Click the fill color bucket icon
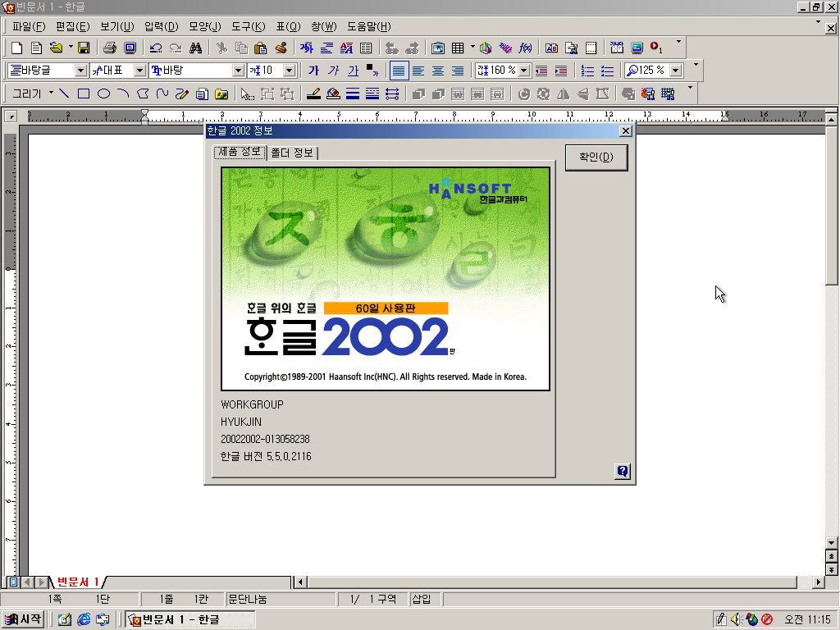The image size is (840, 630). click(x=333, y=94)
